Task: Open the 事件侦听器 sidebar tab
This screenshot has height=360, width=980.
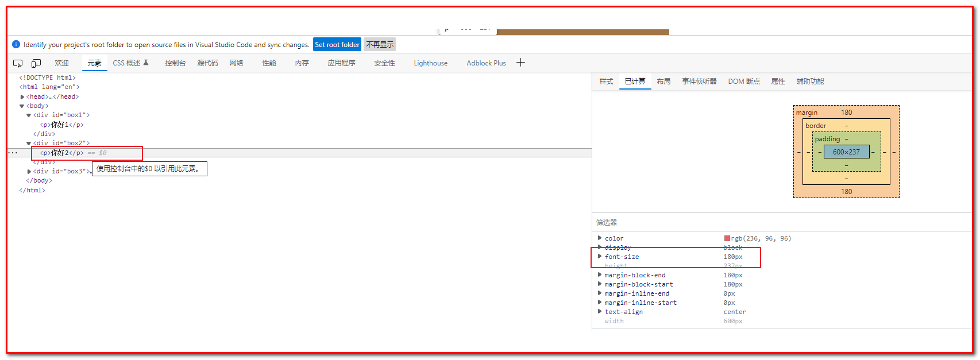Action: click(699, 82)
